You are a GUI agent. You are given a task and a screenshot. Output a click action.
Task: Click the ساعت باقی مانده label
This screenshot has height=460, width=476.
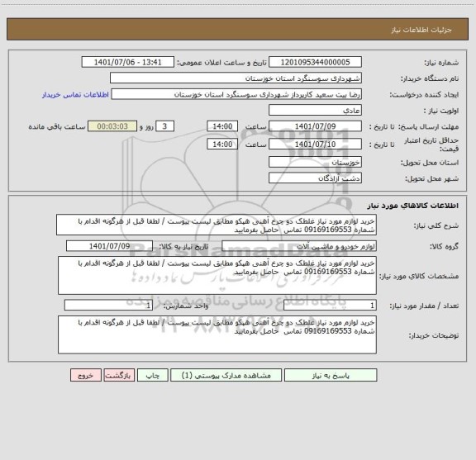[x=57, y=126]
